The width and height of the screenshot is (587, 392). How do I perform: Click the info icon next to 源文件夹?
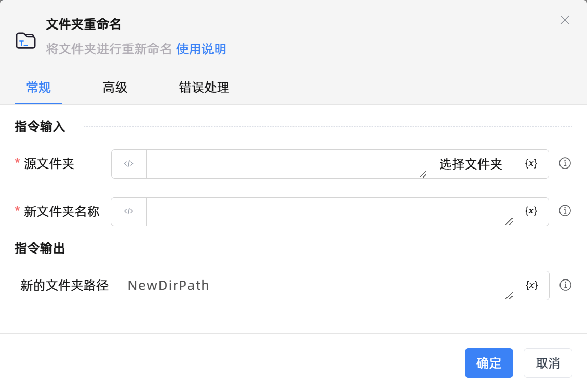[x=565, y=163]
